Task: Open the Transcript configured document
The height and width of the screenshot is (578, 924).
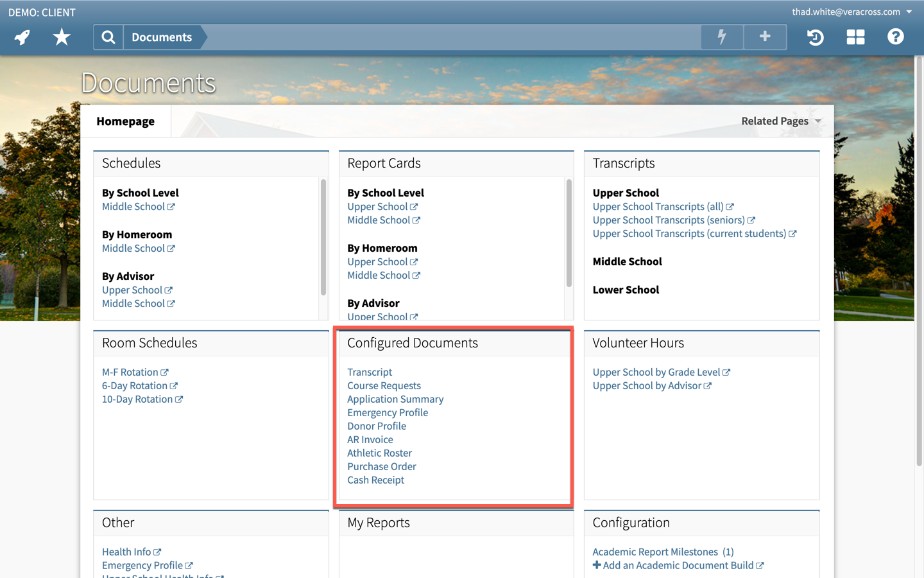Action: (370, 372)
